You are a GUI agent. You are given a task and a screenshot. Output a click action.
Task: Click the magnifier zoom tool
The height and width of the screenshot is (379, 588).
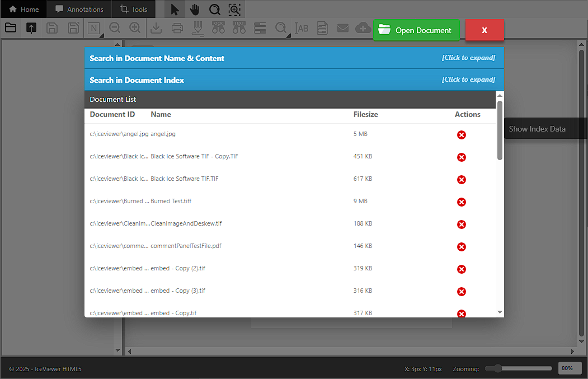[214, 10]
